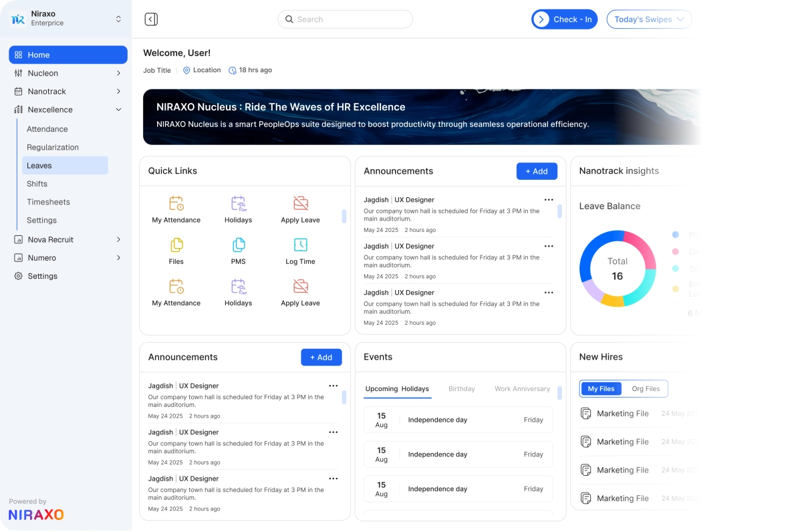Switch to the My Files toggle
Viewport: 802px width, 532px height.
601,389
